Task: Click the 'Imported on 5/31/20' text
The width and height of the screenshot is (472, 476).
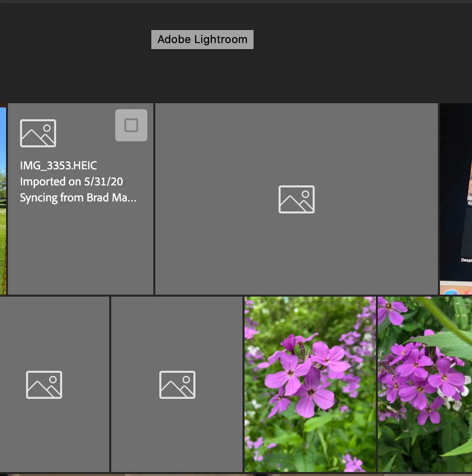Action: 71,181
